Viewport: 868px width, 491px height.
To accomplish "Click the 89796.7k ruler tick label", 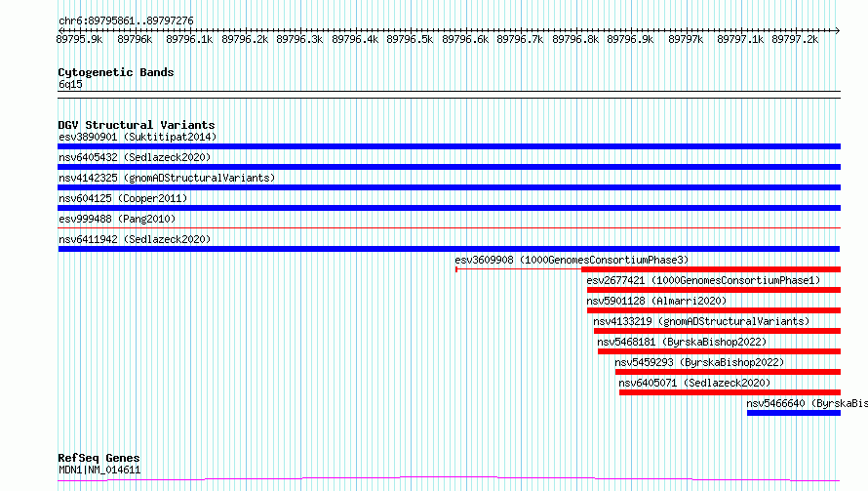I will click(520, 39).
